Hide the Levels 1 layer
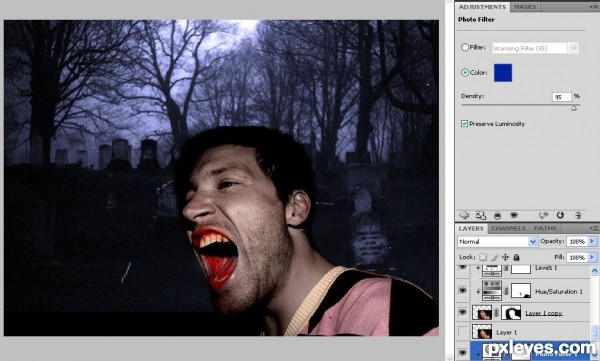Screen dimensions: 600x361 tap(463, 267)
